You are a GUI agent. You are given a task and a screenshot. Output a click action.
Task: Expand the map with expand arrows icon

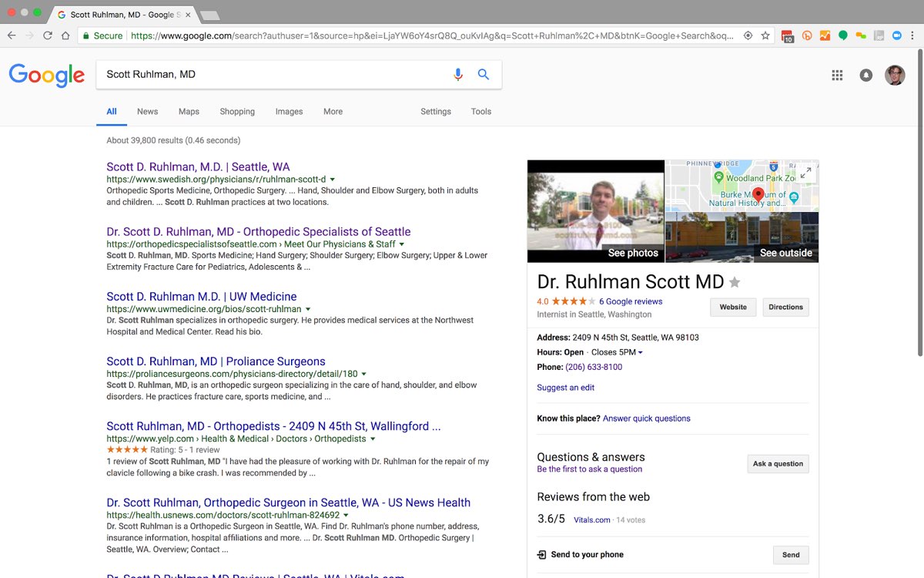[x=805, y=173]
